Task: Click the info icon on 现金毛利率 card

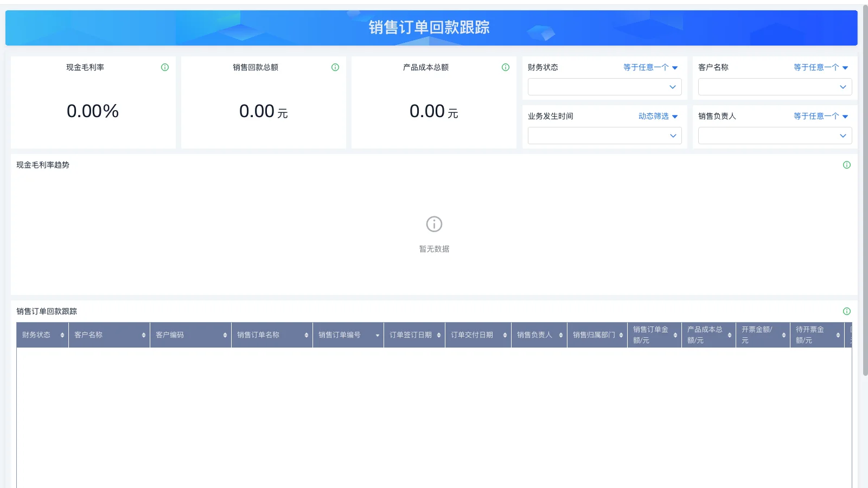Action: (x=164, y=67)
